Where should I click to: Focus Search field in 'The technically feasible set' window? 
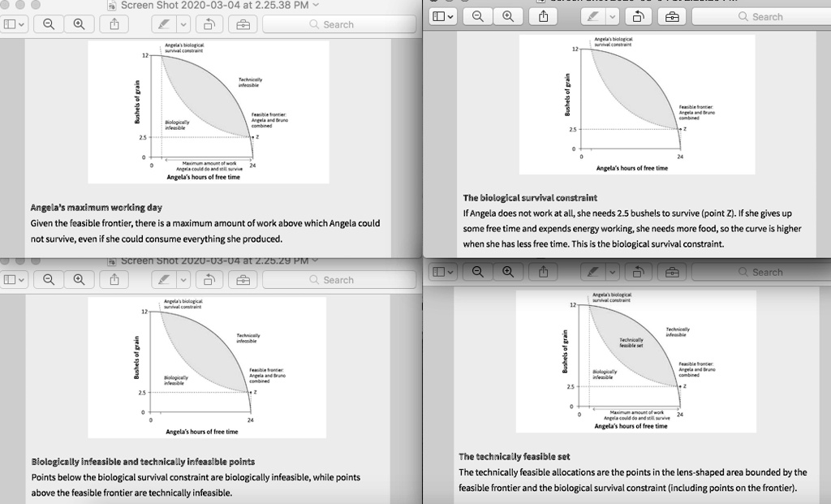click(x=761, y=272)
